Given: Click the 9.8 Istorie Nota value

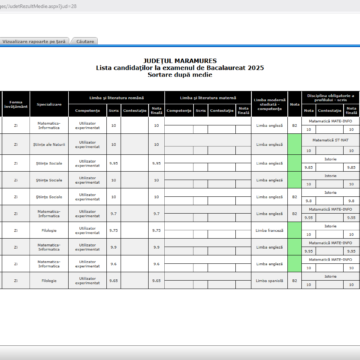Looking at the screenshot, I should click(309, 201).
